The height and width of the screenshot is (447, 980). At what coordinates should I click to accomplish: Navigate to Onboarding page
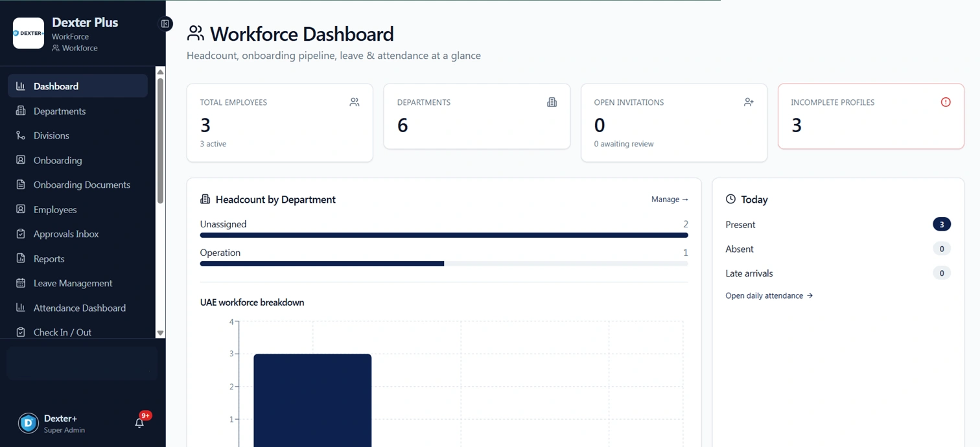[x=78, y=160]
